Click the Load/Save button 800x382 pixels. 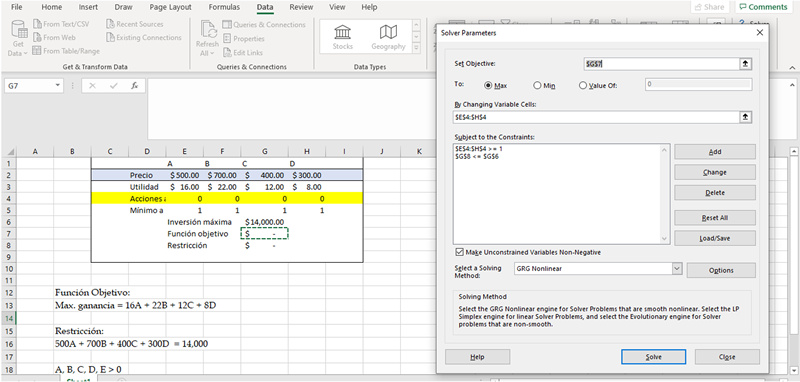pos(715,238)
